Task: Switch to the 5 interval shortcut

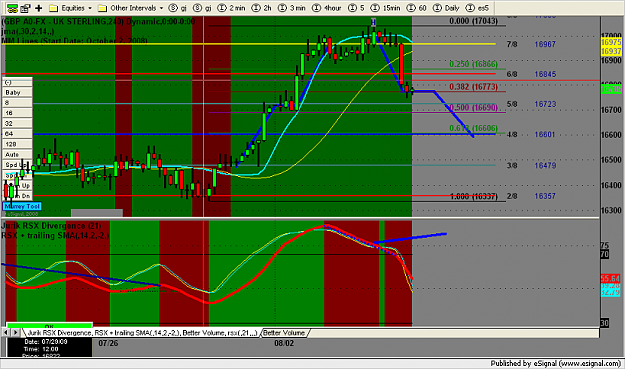Action: [356, 8]
